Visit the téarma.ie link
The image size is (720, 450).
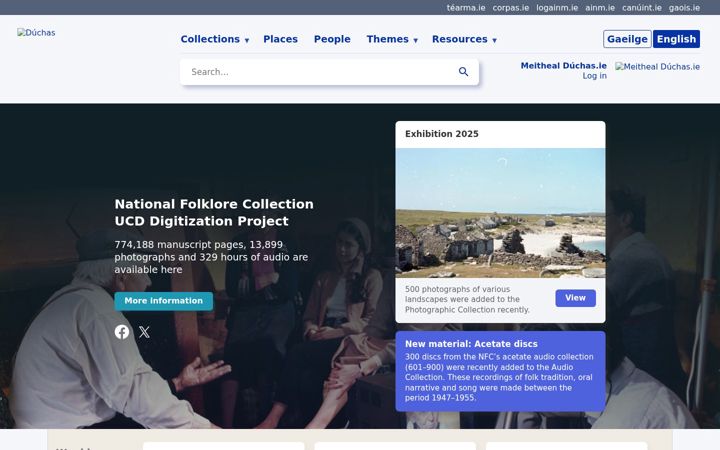(466, 8)
